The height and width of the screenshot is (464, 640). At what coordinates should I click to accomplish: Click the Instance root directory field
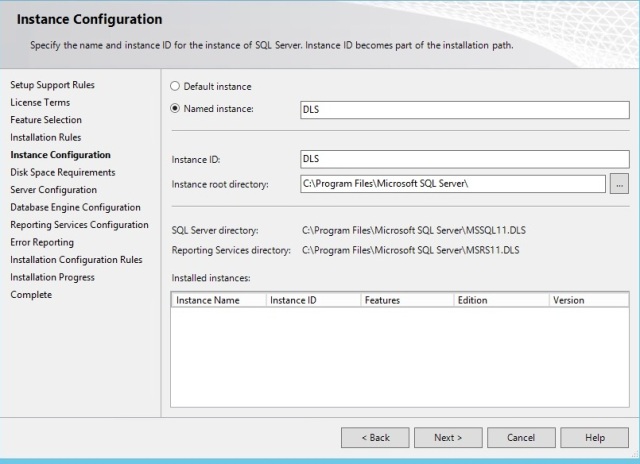pyautogui.click(x=453, y=184)
